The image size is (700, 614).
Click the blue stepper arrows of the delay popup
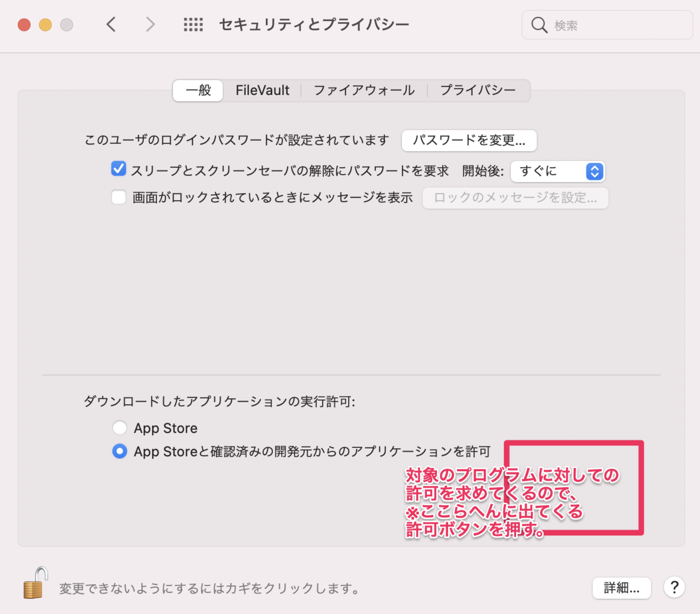594,171
